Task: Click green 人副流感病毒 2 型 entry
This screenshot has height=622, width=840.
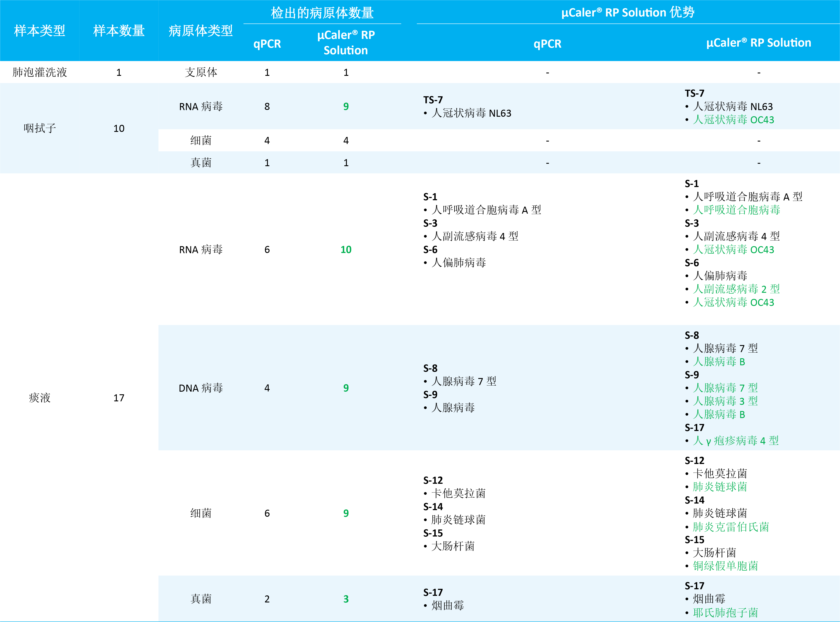Action: point(736,289)
